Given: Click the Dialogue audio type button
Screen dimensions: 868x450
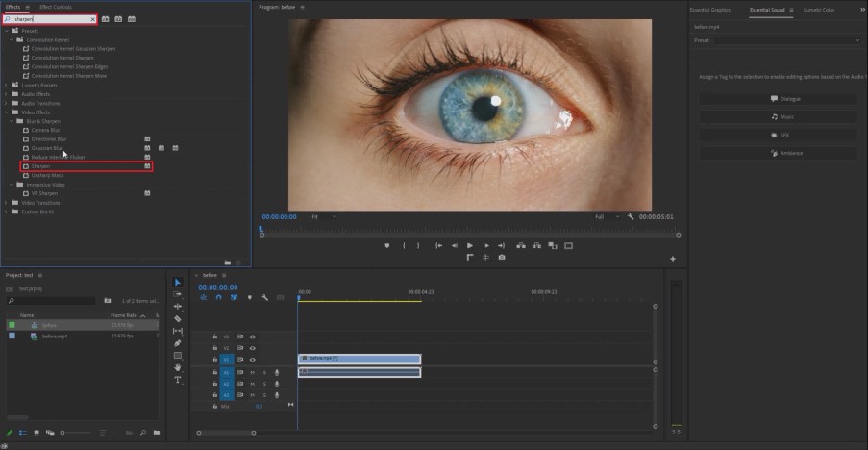Looking at the screenshot, I should click(x=779, y=99).
